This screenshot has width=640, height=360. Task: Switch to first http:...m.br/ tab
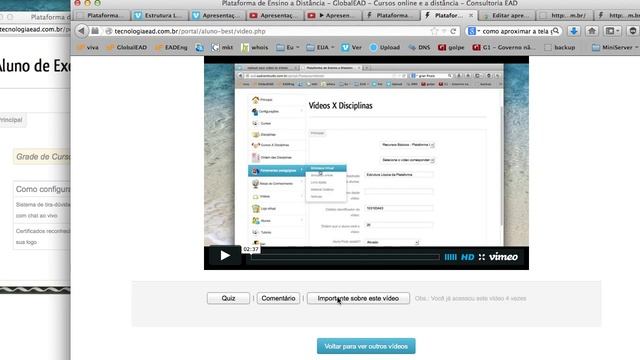pyautogui.click(x=564, y=16)
